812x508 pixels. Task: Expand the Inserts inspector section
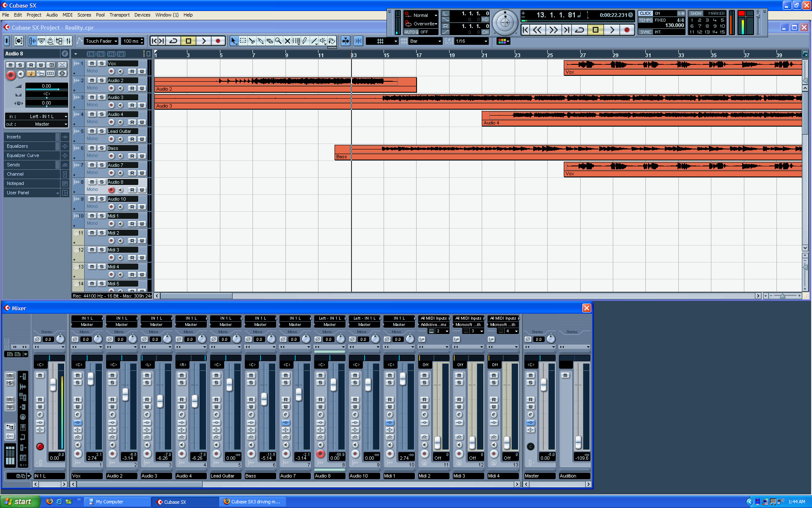click(x=32, y=137)
